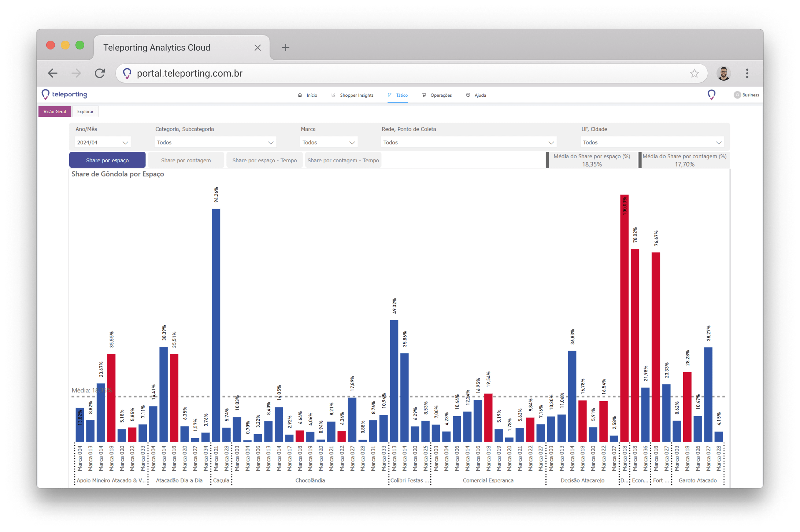Open a new browser tab

(285, 48)
